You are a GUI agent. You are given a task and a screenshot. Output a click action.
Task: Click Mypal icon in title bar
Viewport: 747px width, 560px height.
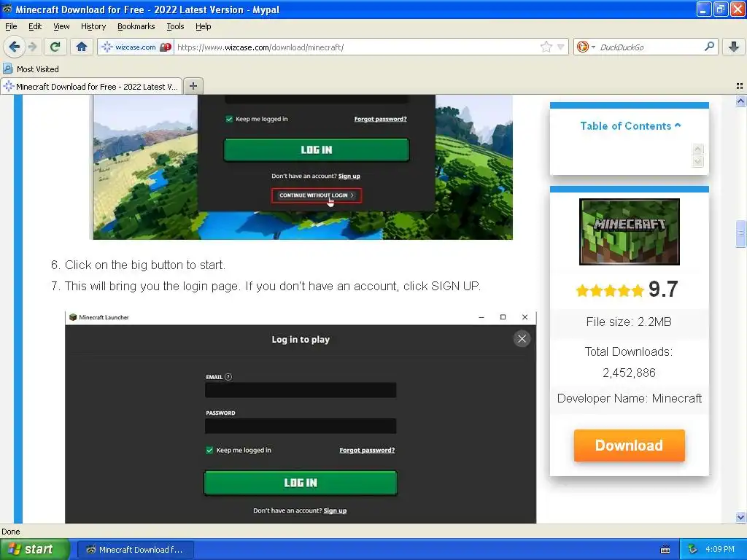[7, 9]
